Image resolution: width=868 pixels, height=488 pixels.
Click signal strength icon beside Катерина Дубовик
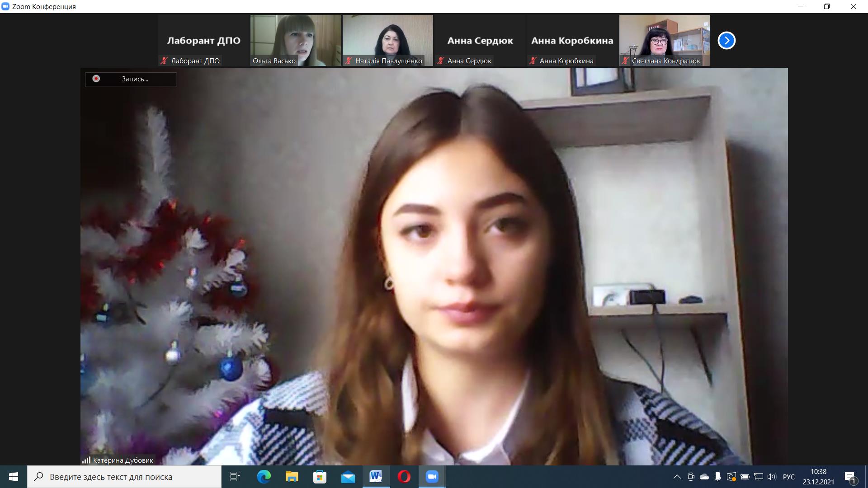[86, 460]
